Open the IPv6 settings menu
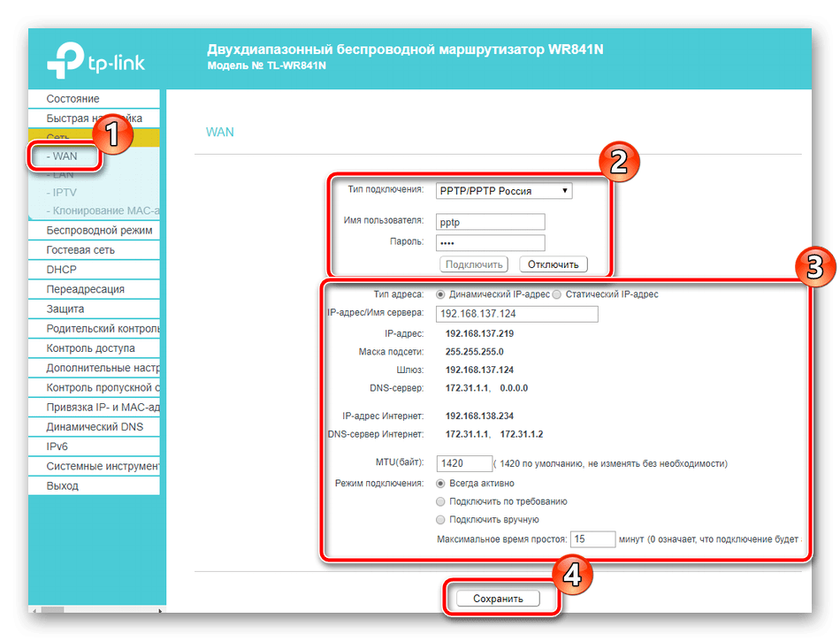 pos(57,446)
